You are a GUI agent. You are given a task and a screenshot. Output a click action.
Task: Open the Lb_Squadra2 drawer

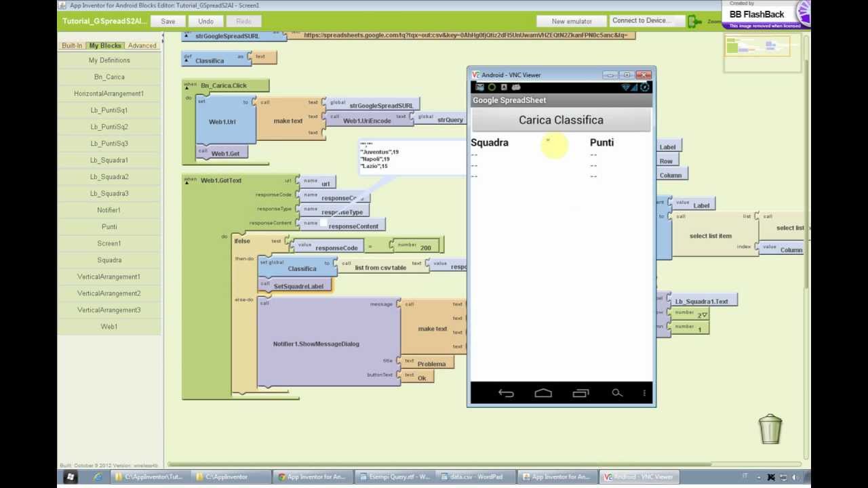click(x=109, y=177)
